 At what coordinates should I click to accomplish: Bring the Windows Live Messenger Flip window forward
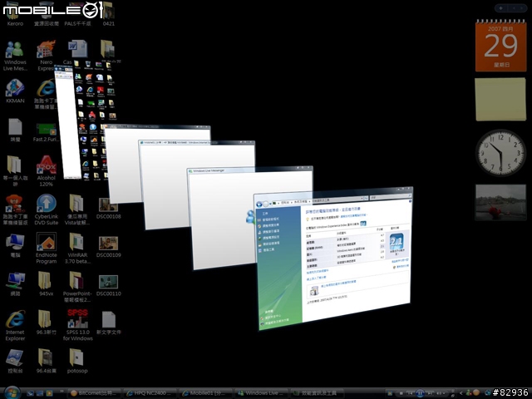(x=222, y=217)
